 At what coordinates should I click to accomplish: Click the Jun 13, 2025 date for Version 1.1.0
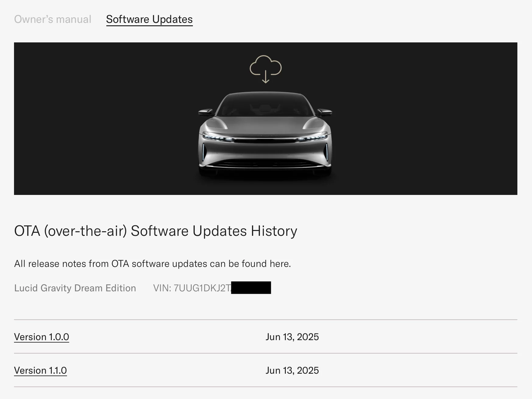tap(292, 370)
